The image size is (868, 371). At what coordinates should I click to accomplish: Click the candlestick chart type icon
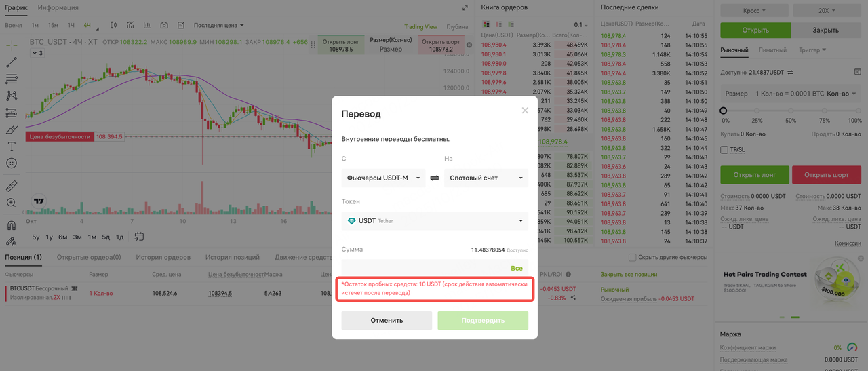113,25
